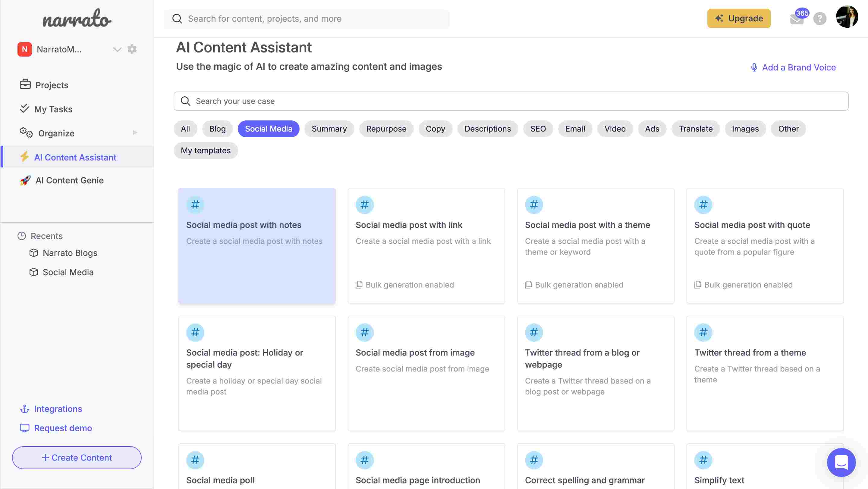Click the AI Content Assistant lightning bolt icon
Image resolution: width=868 pixels, height=489 pixels.
pyautogui.click(x=25, y=157)
